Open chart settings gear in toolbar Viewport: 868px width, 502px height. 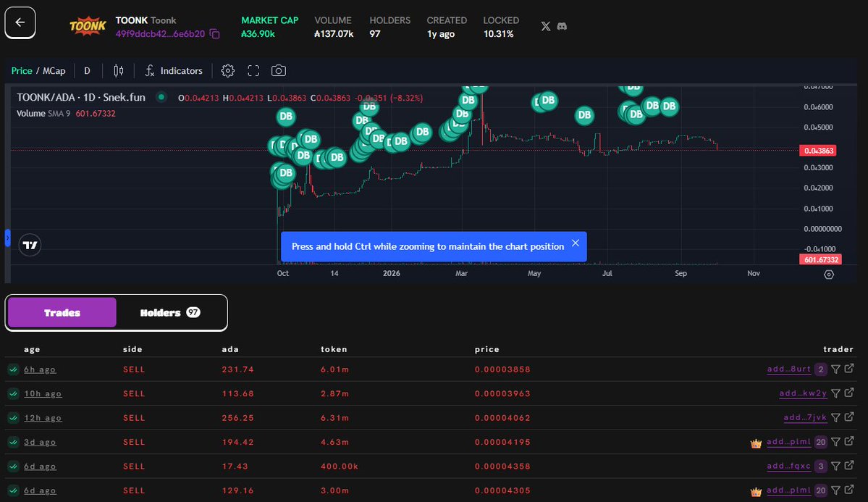click(x=227, y=70)
